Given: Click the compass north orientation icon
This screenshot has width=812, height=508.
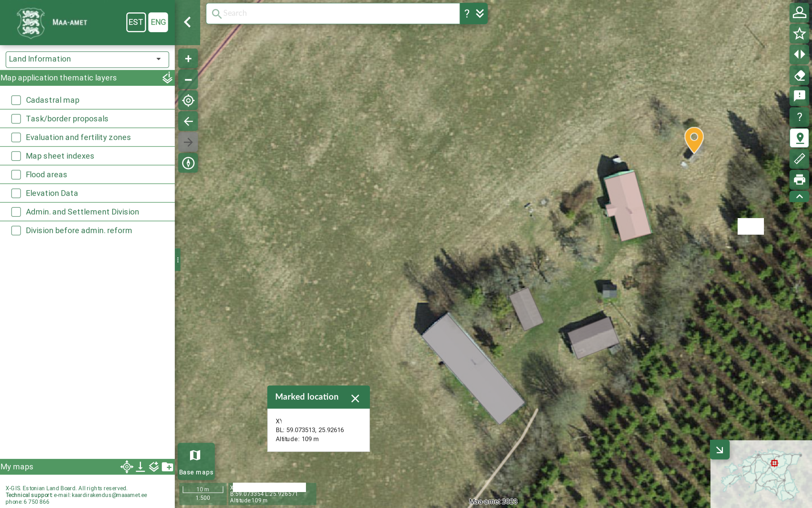Looking at the screenshot, I should (188, 163).
